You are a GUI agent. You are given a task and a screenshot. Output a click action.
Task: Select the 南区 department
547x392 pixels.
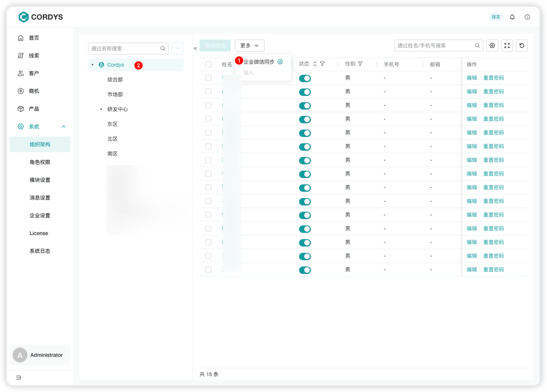pos(112,153)
